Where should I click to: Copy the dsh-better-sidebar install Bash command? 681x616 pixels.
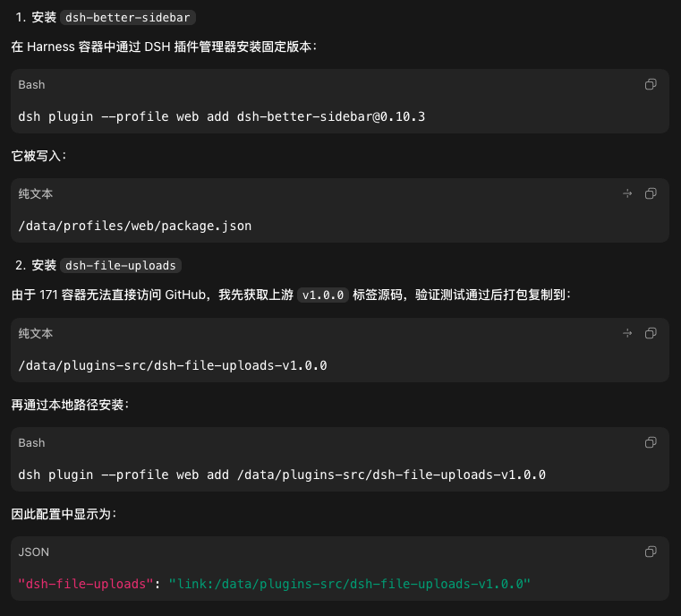point(651,84)
